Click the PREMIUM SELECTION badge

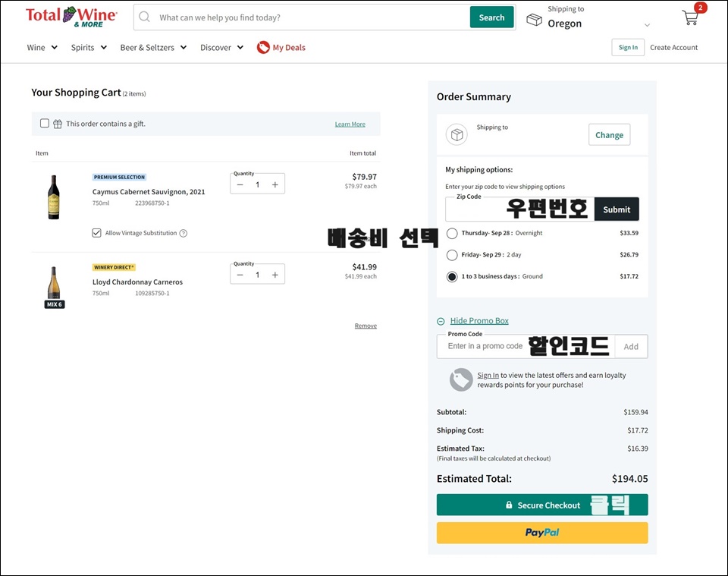pos(119,177)
